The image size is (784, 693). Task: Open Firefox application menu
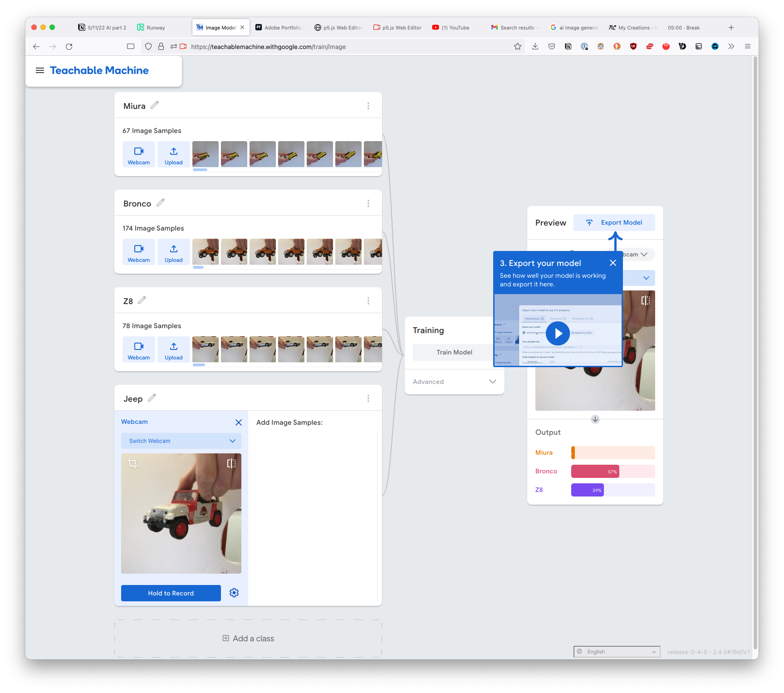pyautogui.click(x=748, y=46)
